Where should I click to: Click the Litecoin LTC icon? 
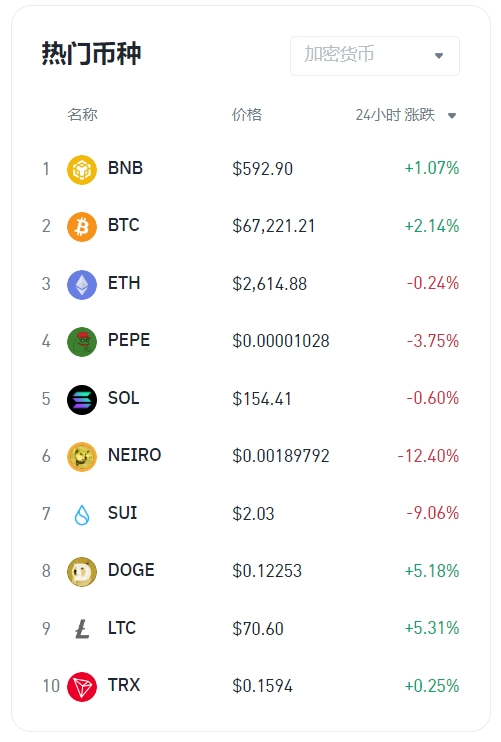click(82, 629)
